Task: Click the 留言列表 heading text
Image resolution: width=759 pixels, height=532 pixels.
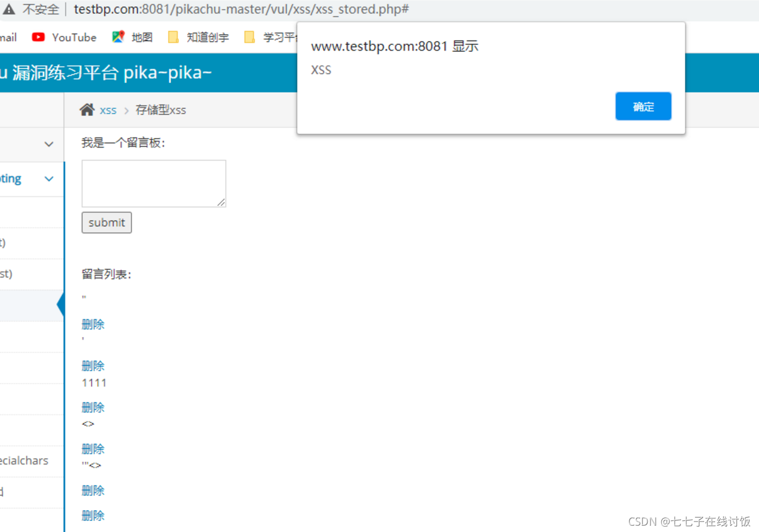Action: pos(107,274)
